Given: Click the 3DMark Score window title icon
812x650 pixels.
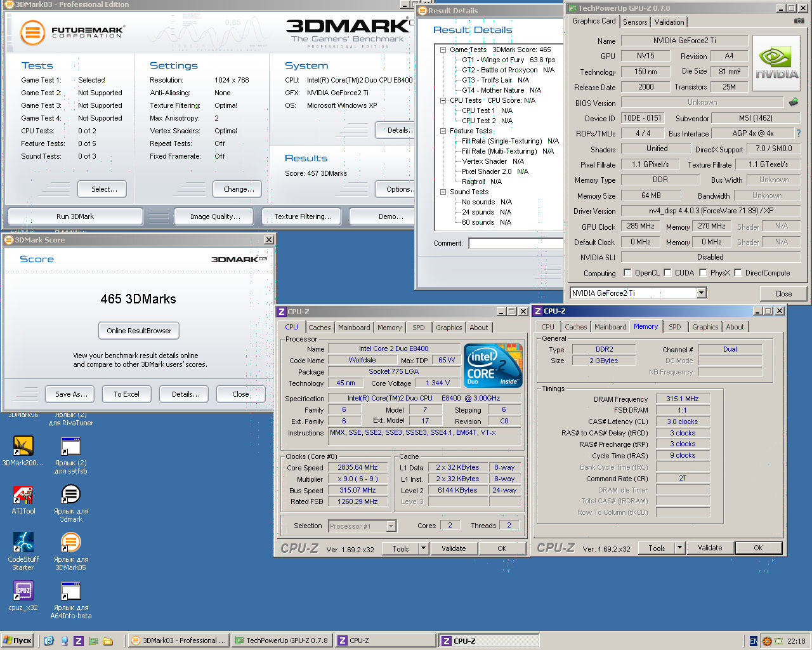Looking at the screenshot, I should 9,240.
